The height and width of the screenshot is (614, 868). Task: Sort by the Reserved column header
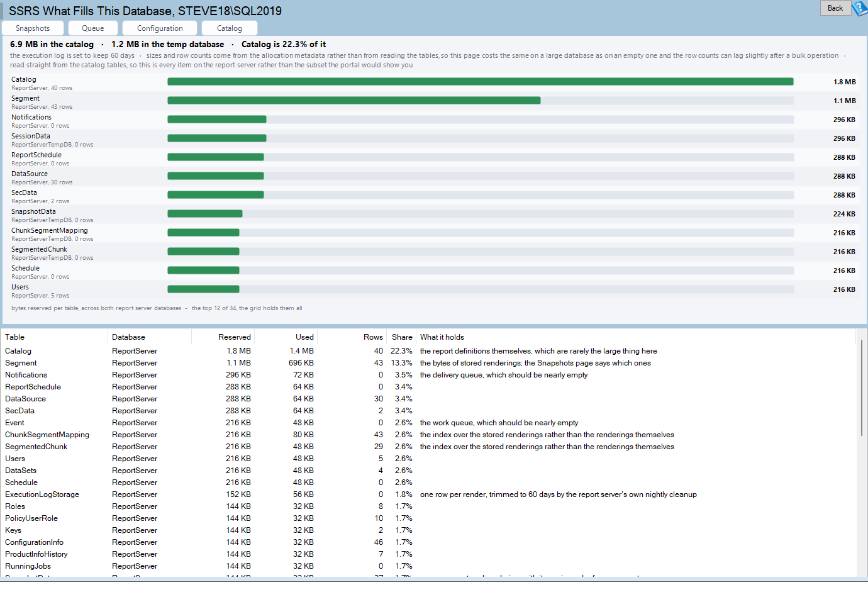click(223, 337)
